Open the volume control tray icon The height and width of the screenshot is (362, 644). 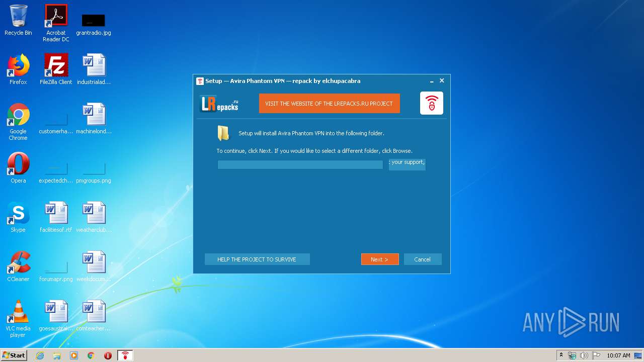(x=584, y=355)
